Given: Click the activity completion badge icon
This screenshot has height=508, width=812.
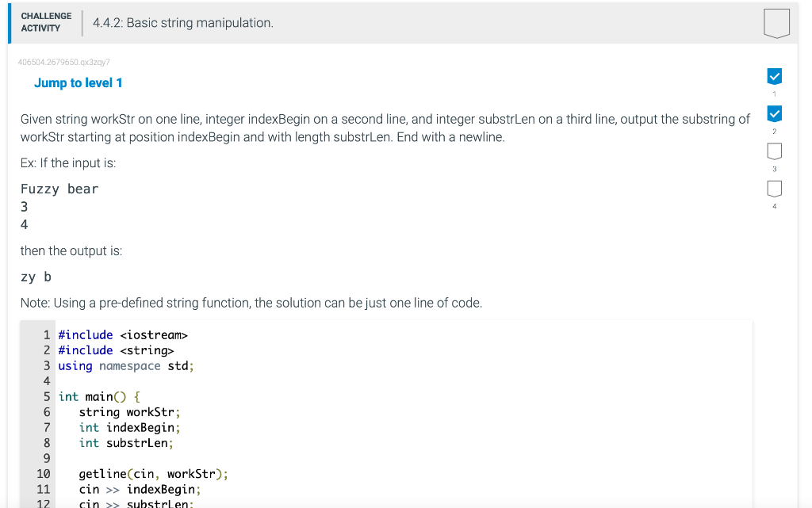Looking at the screenshot, I should [x=776, y=23].
